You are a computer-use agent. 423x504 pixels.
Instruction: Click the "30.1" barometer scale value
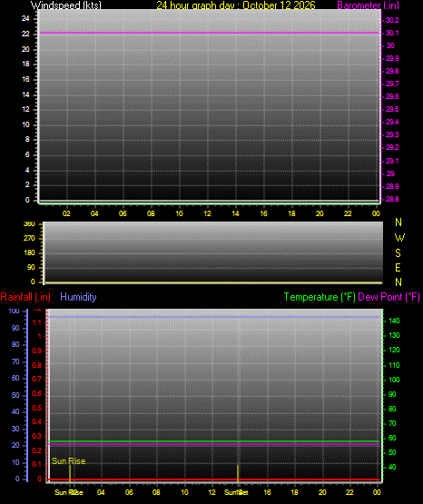pos(392,33)
